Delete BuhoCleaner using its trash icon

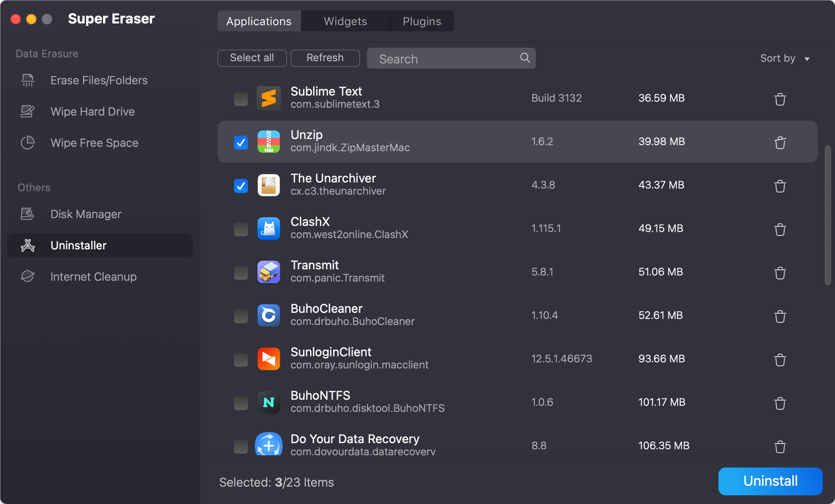[x=780, y=316]
